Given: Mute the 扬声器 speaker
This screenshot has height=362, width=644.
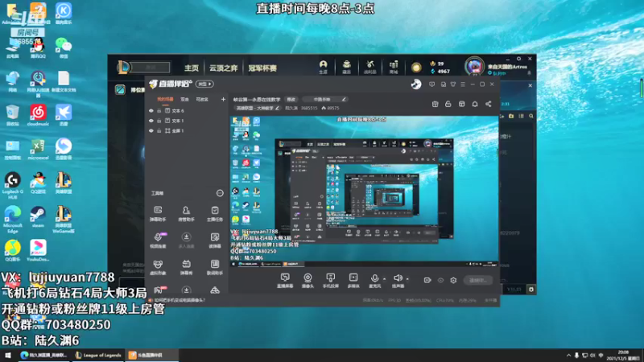Looking at the screenshot, I should point(398,281).
